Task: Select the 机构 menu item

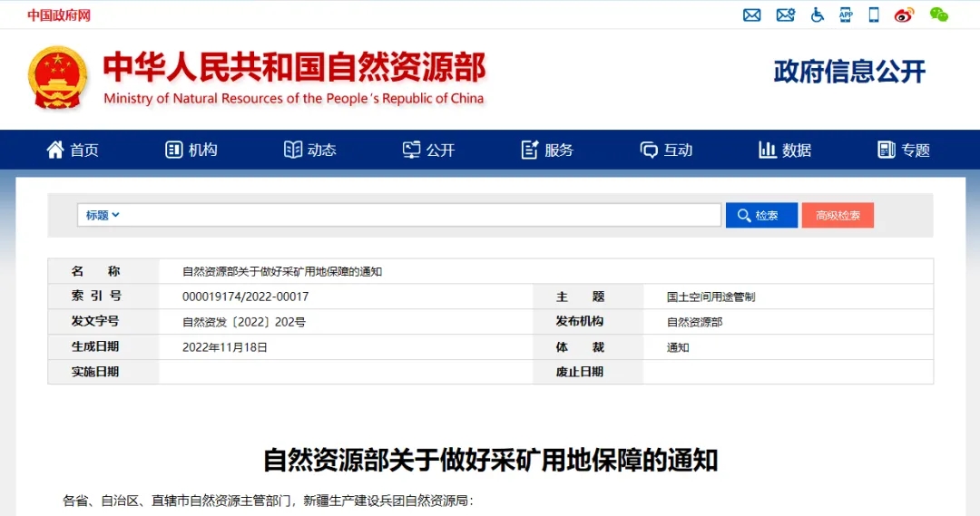Action: [x=191, y=150]
